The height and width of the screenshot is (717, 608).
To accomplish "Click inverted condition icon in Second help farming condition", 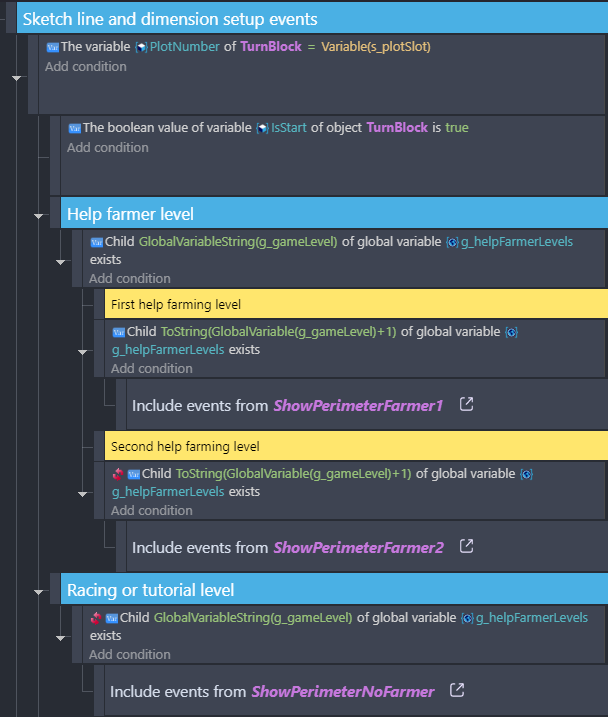I will [x=118, y=474].
